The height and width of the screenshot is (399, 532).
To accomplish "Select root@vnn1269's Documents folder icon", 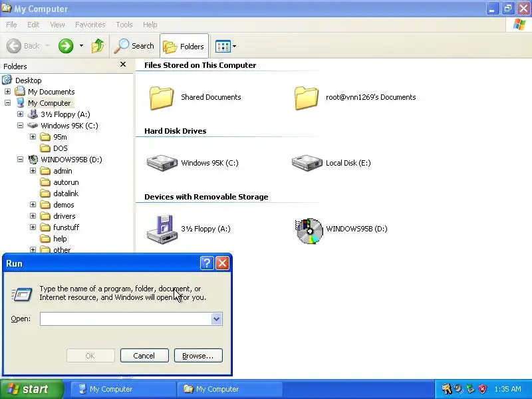I will (307, 98).
